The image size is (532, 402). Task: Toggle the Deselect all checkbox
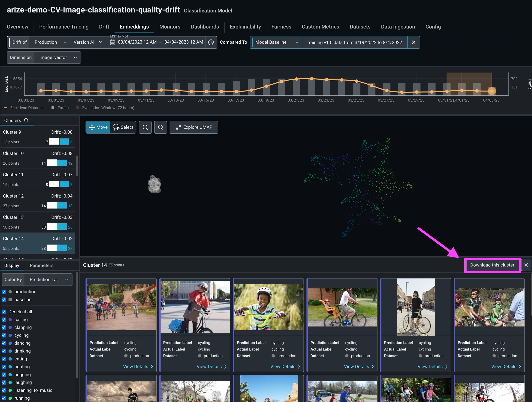(4, 312)
